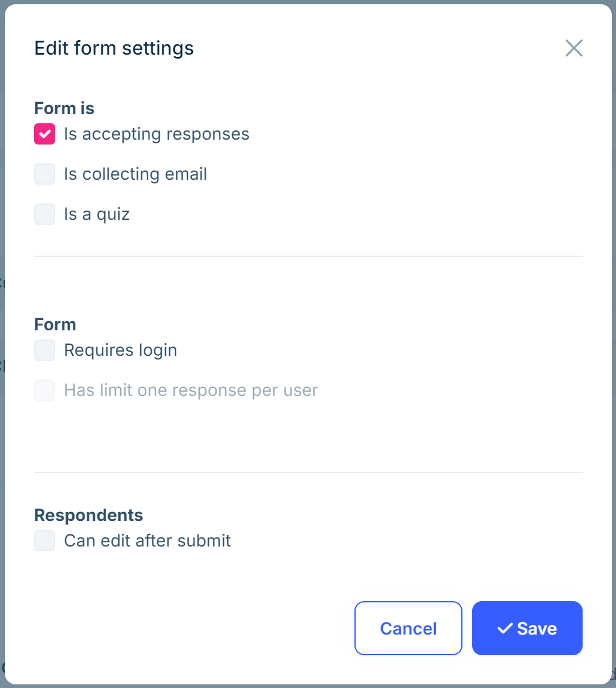This screenshot has width=616, height=688.
Task: Click the "Is a quiz" label text
Action: (x=96, y=214)
